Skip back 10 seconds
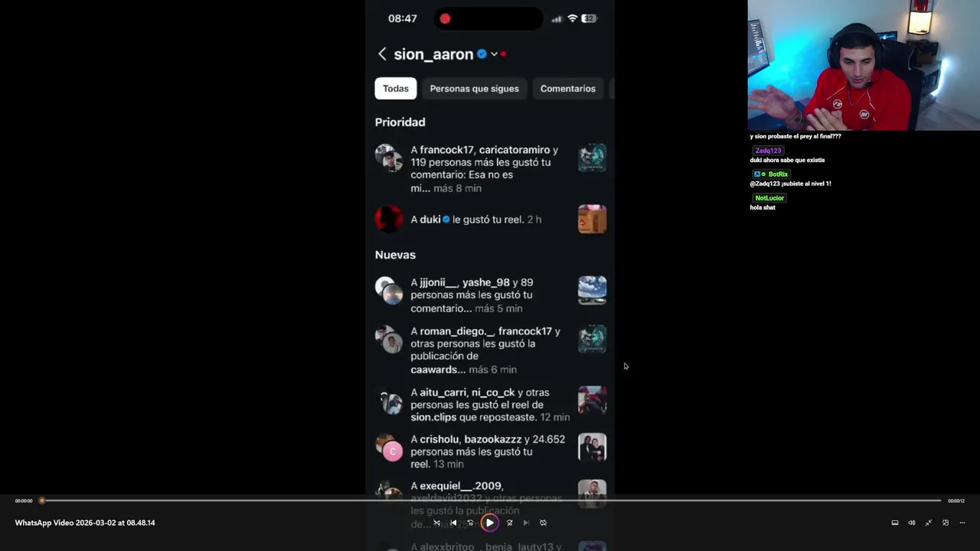 (x=470, y=523)
